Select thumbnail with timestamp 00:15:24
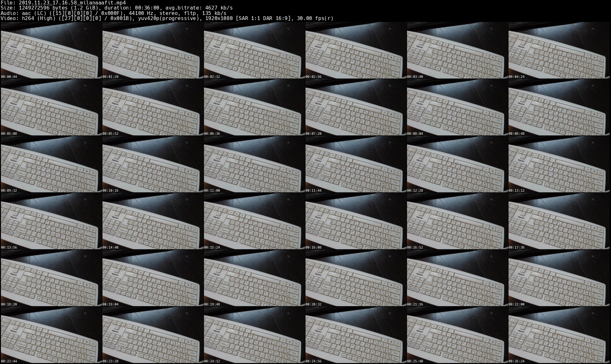Image resolution: width=611 pixels, height=364 pixels. (254, 221)
